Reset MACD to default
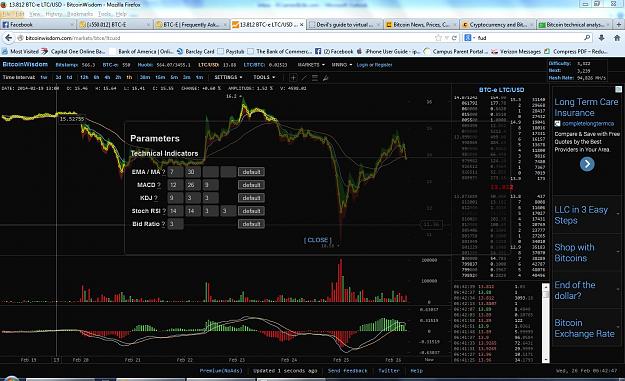The image size is (625, 381). coord(251,185)
